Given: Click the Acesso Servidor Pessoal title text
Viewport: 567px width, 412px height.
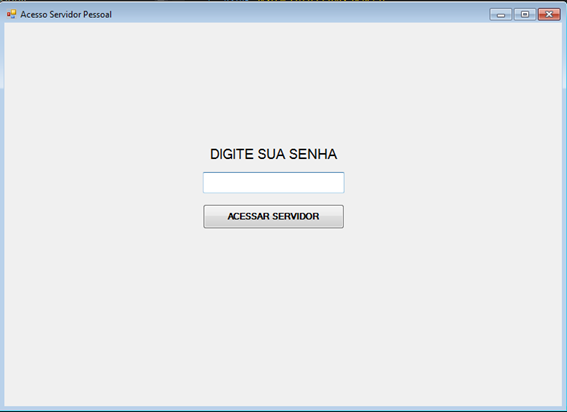Looking at the screenshot, I should pos(66,14).
